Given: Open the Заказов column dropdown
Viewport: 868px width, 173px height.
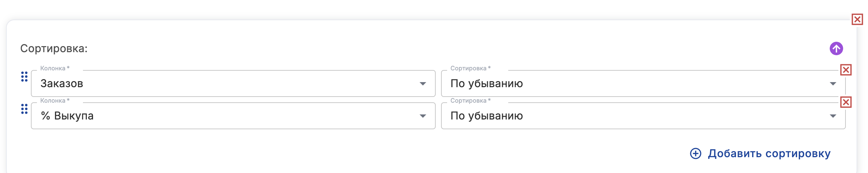Looking at the screenshot, I should [x=232, y=83].
